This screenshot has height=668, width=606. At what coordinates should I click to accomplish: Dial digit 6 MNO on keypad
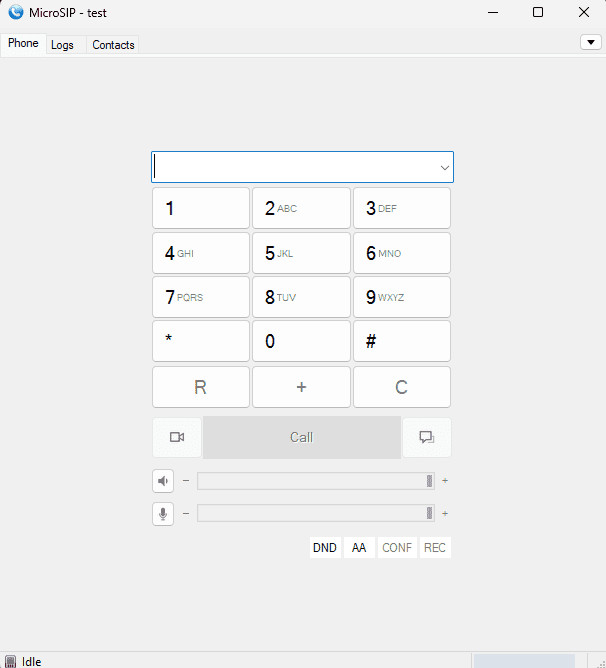pyautogui.click(x=402, y=253)
